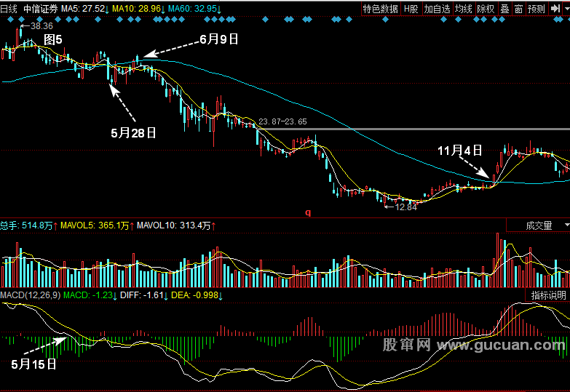570x392 pixels.
Task: Expand the 成交量 indicator dropdown
Action: coord(538,225)
